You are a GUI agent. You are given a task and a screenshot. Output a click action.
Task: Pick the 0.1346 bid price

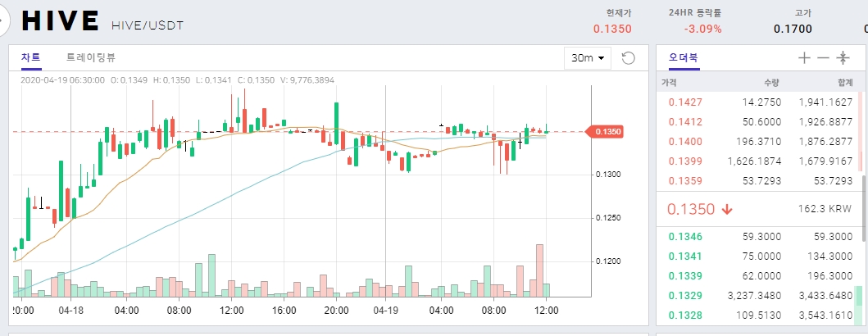pyautogui.click(x=685, y=237)
